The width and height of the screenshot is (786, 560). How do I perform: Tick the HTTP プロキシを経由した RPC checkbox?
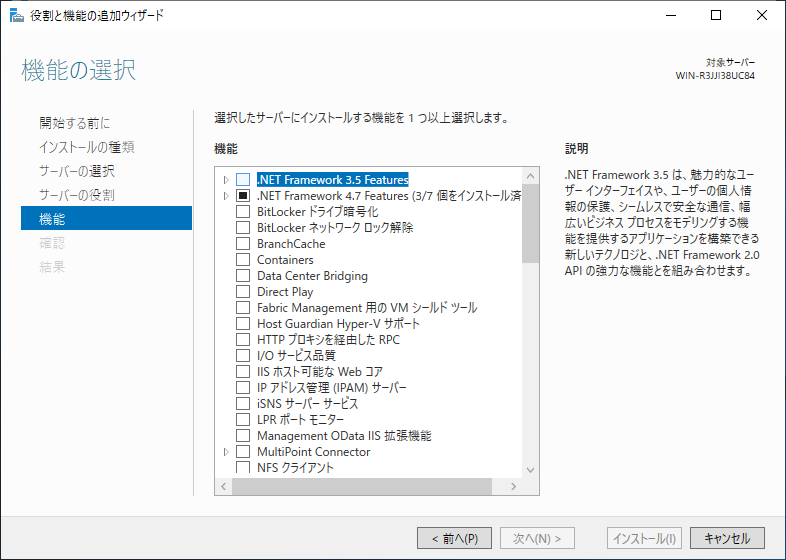click(x=243, y=339)
